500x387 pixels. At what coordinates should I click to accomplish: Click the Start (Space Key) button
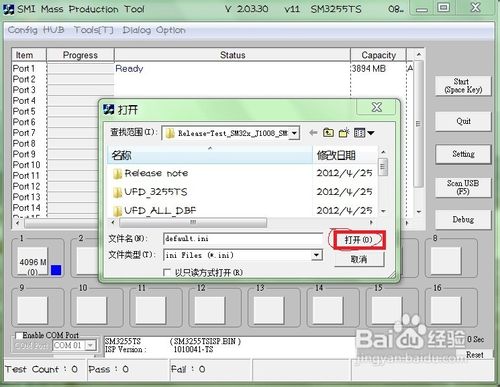coord(463,86)
